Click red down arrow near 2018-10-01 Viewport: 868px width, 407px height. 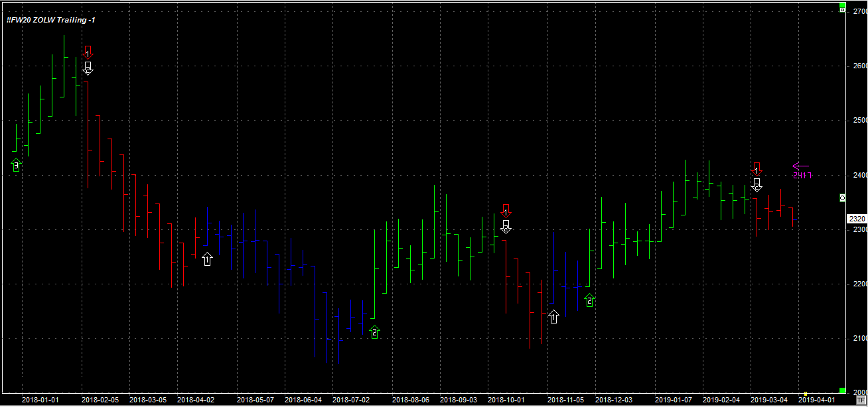coord(506,209)
